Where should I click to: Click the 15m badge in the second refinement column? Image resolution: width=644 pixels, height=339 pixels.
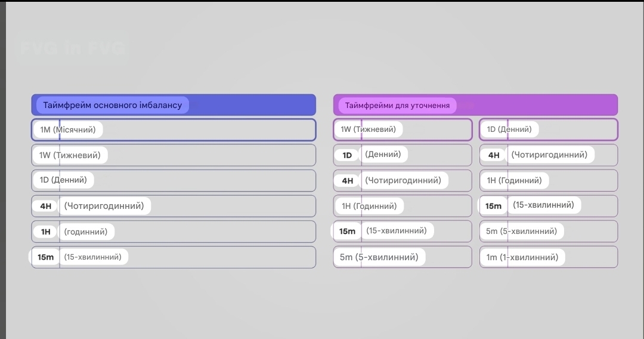click(494, 206)
